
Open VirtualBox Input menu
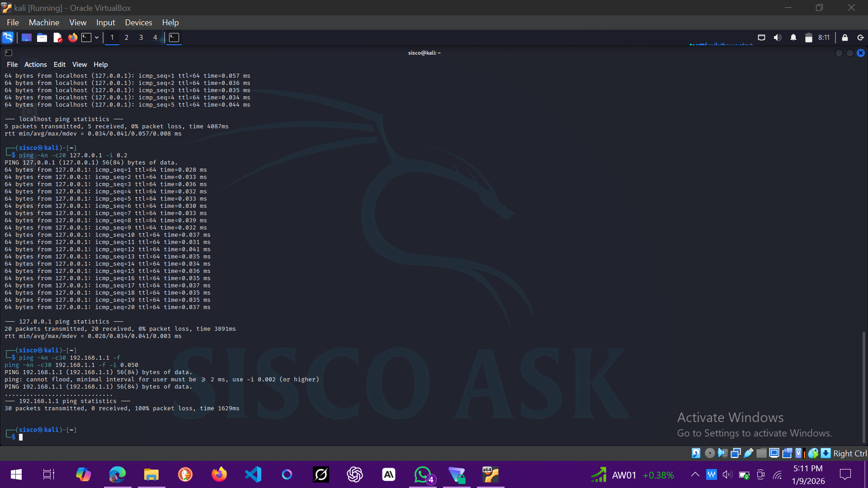(x=105, y=22)
